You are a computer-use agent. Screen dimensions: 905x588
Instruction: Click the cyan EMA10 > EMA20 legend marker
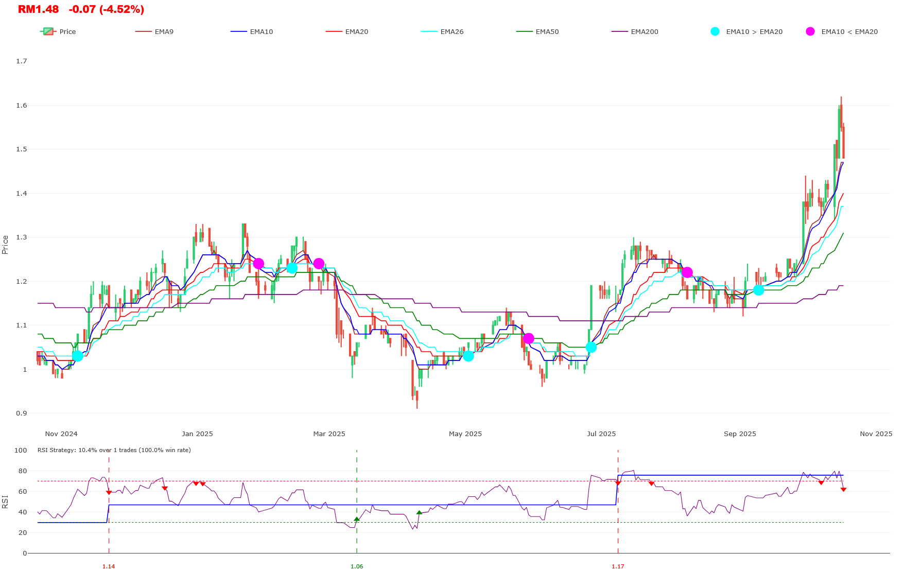(x=715, y=31)
